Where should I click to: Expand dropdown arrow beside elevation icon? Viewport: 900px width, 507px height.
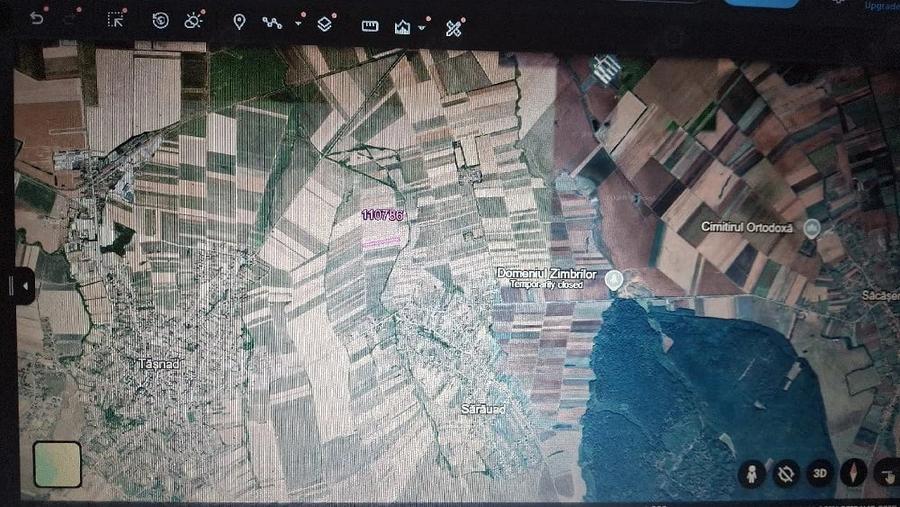(422, 28)
